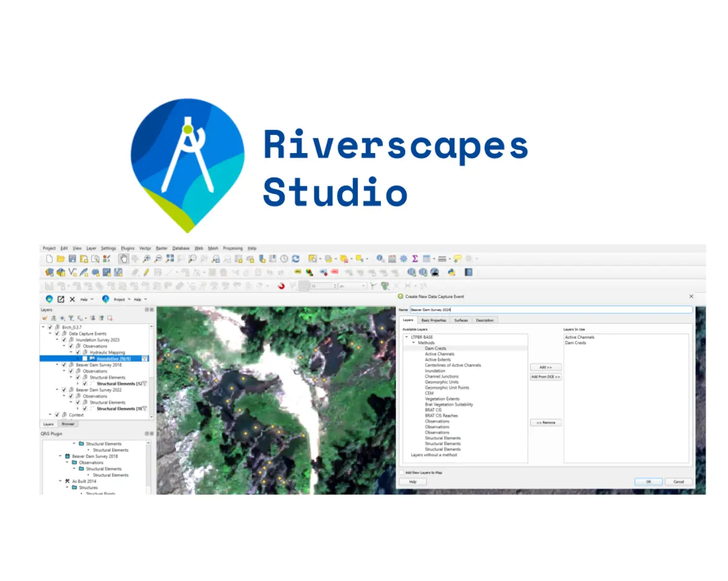Viewport: 728px width, 581px height.
Task: Enable the Add New Layers to Map checkbox
Action: pos(401,472)
